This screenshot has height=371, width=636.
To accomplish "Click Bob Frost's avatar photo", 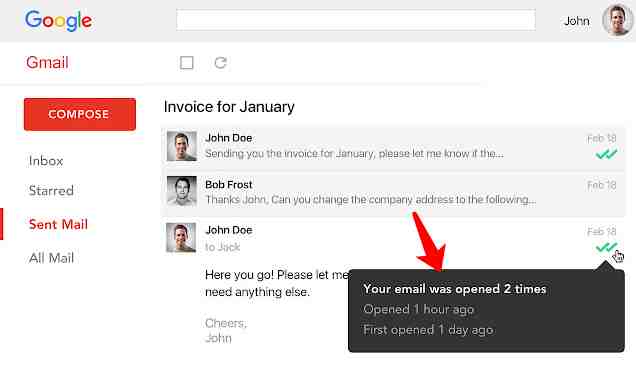I will (182, 191).
